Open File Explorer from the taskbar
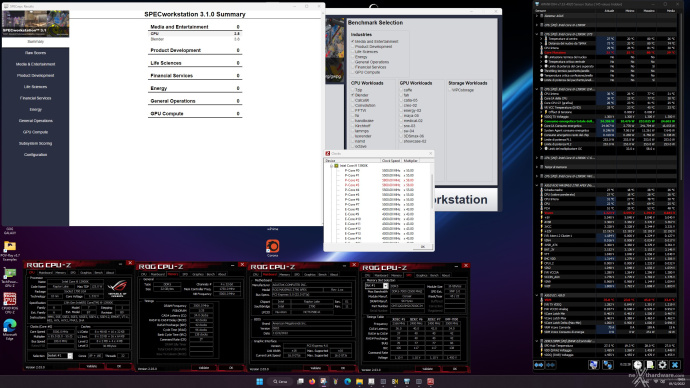The image size is (690, 388). pyautogui.click(x=360, y=381)
